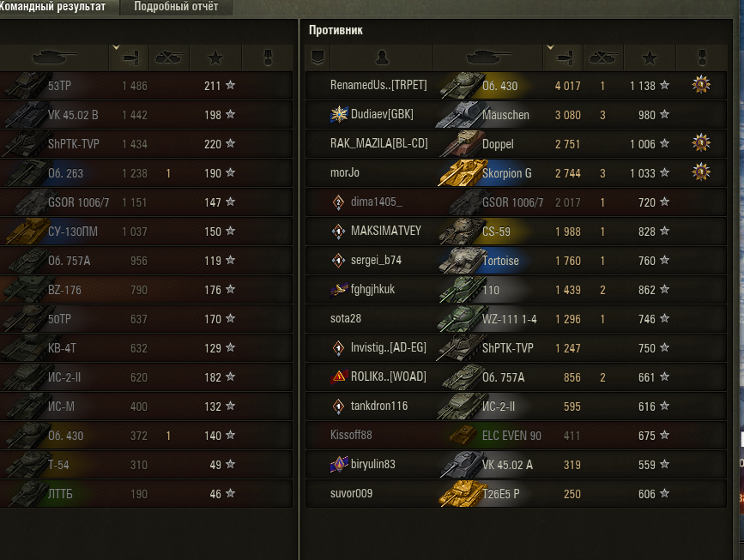Screen dimensions: 744x560
Task: Sort enemy team by platoon shield icon
Action: pos(318,57)
